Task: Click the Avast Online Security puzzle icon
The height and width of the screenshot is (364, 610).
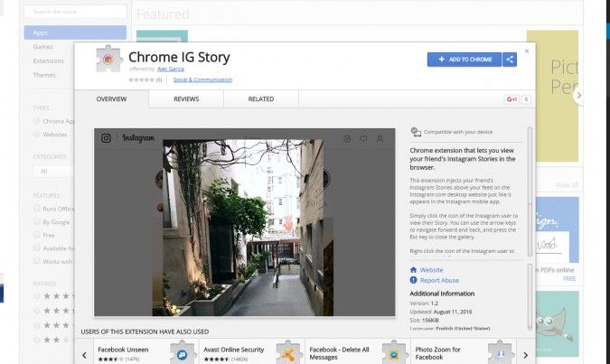Action: 288,353
